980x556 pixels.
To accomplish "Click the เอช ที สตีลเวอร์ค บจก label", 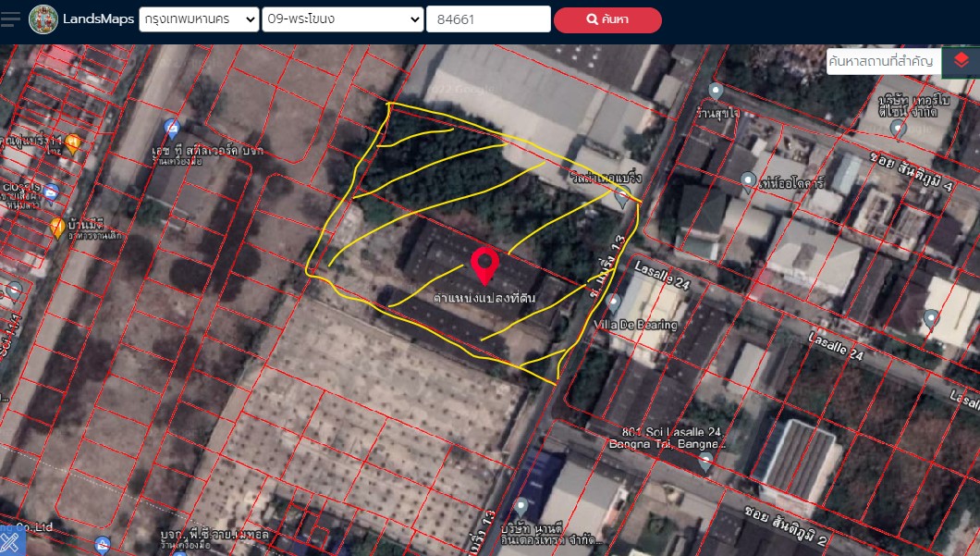I will point(207,151).
